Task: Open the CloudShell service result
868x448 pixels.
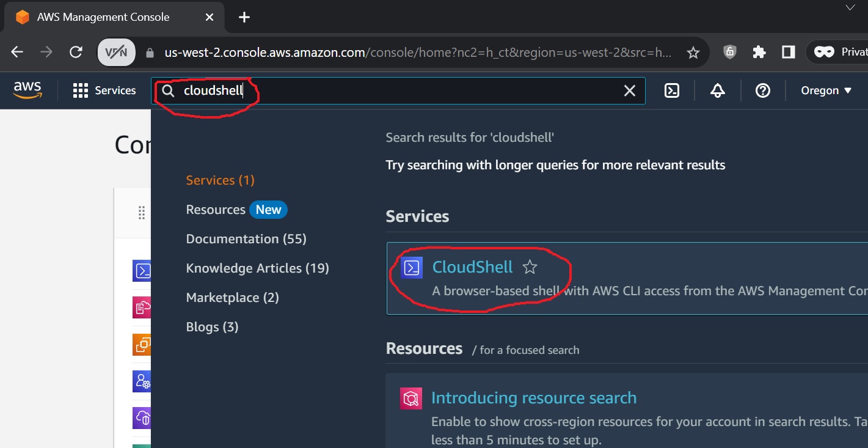Action: (x=472, y=267)
